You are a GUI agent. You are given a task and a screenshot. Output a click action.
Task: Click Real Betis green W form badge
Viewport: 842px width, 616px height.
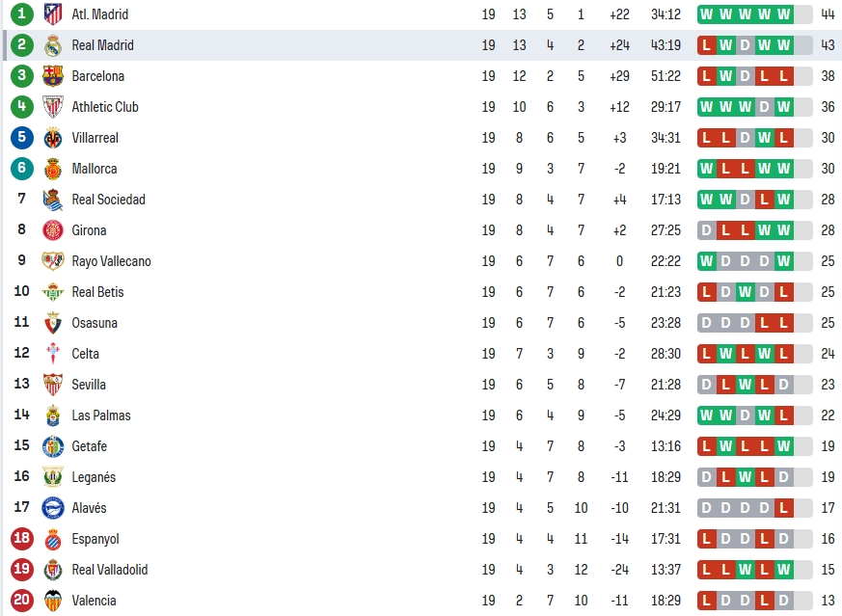click(x=745, y=292)
